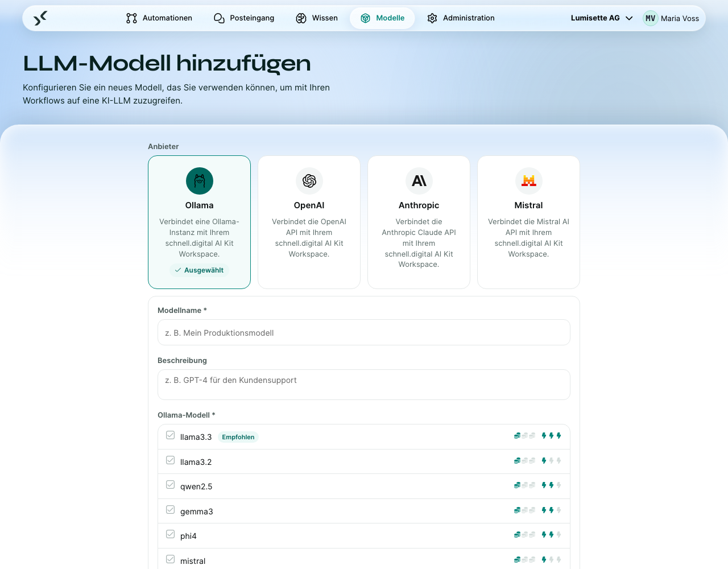Click the Posteingang chat bubble icon

pyautogui.click(x=219, y=18)
